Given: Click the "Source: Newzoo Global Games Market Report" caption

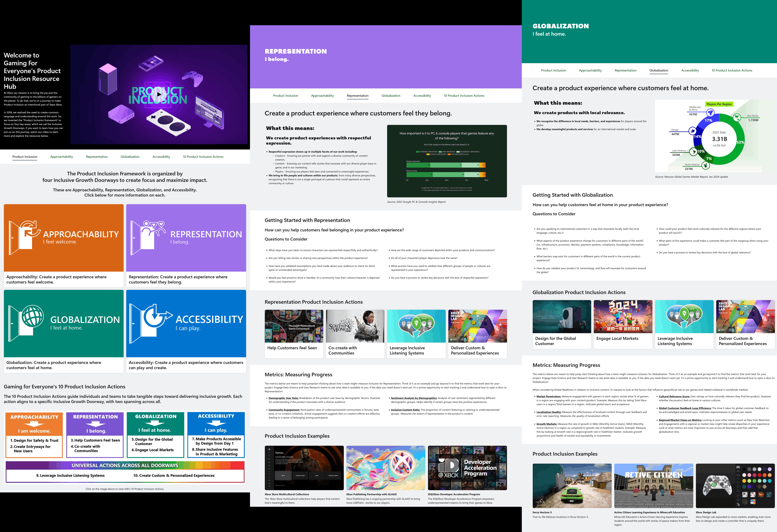Looking at the screenshot, I should pos(691,177).
